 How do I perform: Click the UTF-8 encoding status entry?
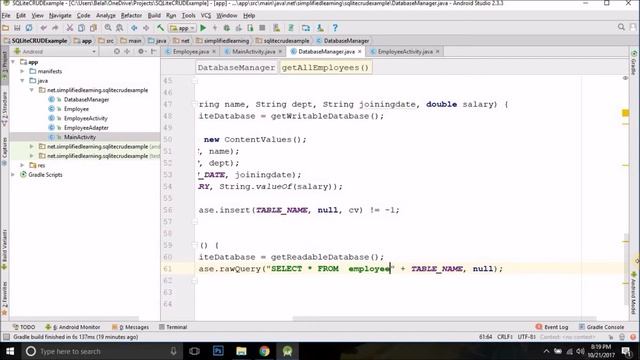click(x=527, y=337)
